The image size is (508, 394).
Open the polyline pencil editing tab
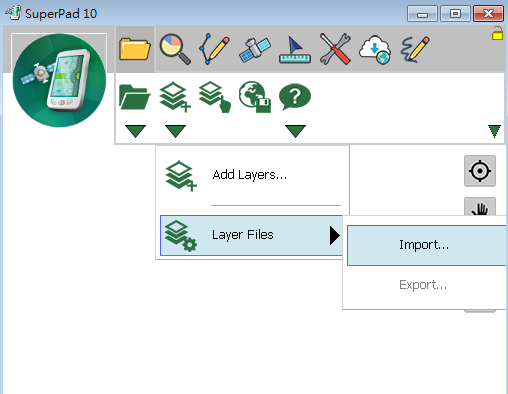[x=215, y=49]
